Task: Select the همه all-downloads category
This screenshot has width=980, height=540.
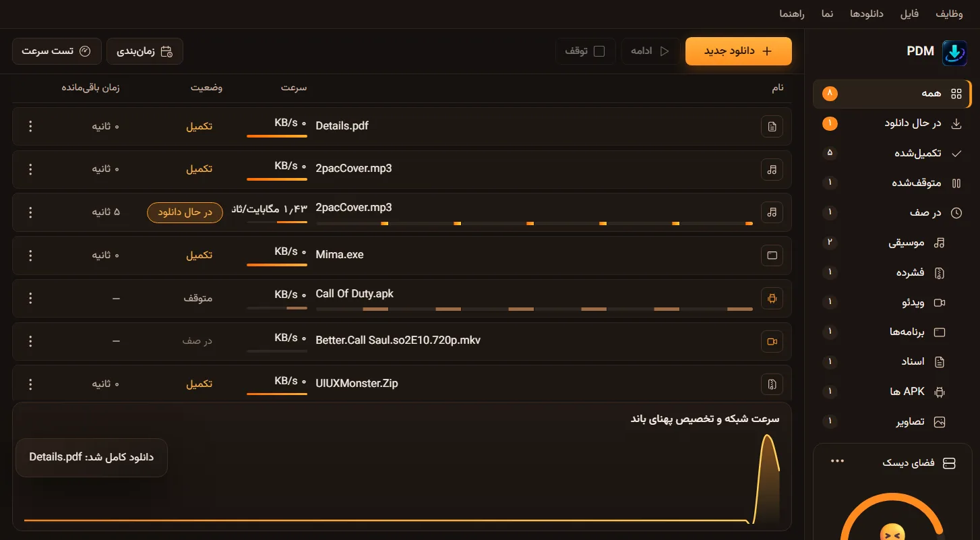Action: point(892,94)
